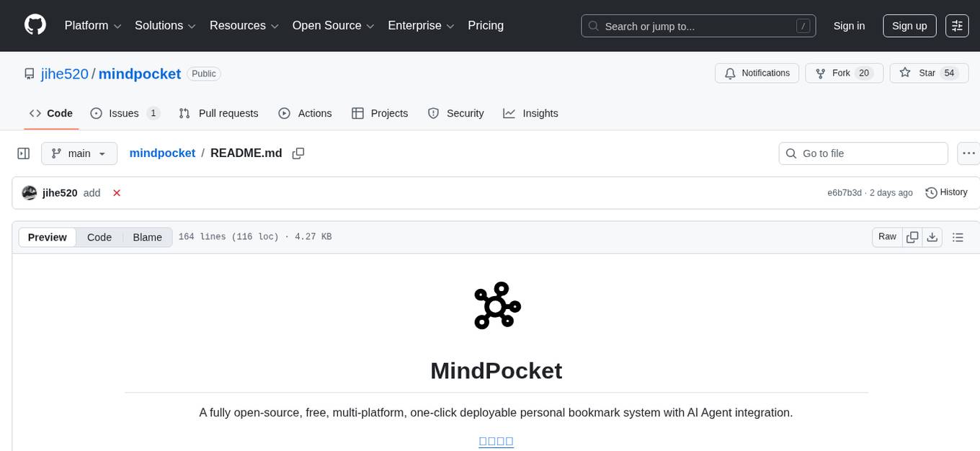Download the raw README.md file
Screen dimensions: 980x451
pos(932,236)
